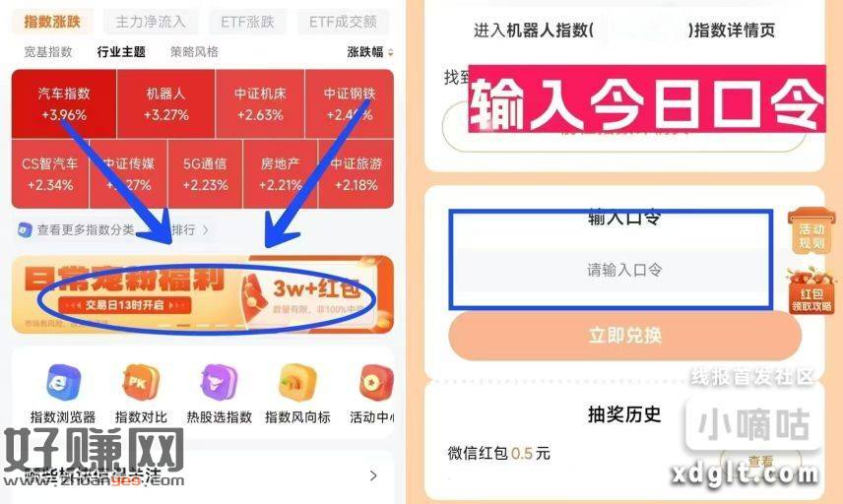This screenshot has height=504, width=843.
Task: Select the 策略风格 category
Action: tap(194, 52)
